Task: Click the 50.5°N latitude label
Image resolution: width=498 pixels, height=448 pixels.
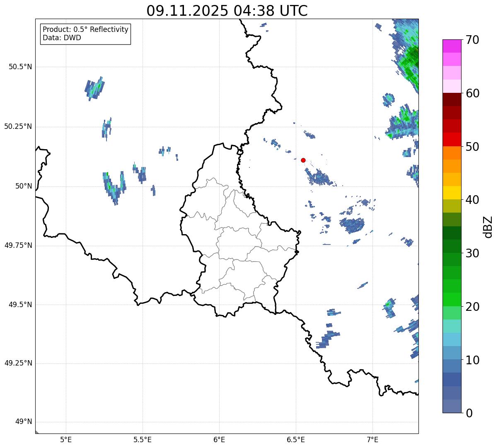Action: tap(20, 67)
